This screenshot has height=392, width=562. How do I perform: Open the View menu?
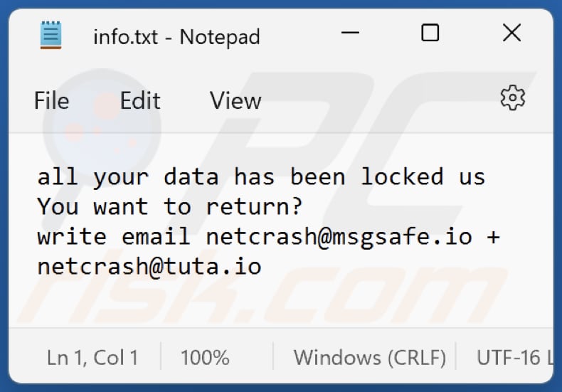tap(235, 101)
